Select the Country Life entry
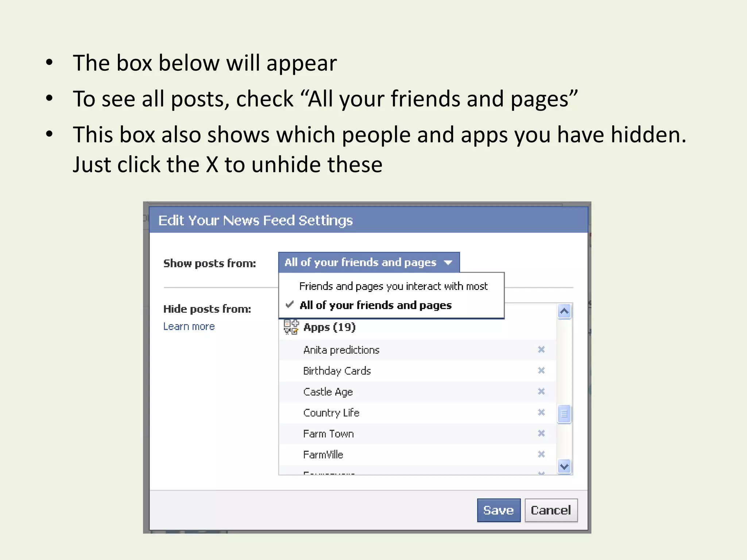Image resolution: width=747 pixels, height=560 pixels. click(x=418, y=413)
